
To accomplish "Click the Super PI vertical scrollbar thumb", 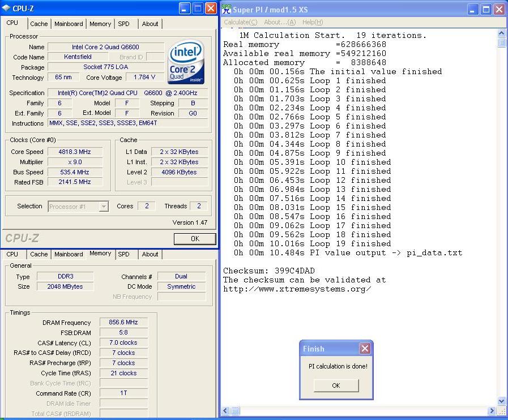I will 501,42.
